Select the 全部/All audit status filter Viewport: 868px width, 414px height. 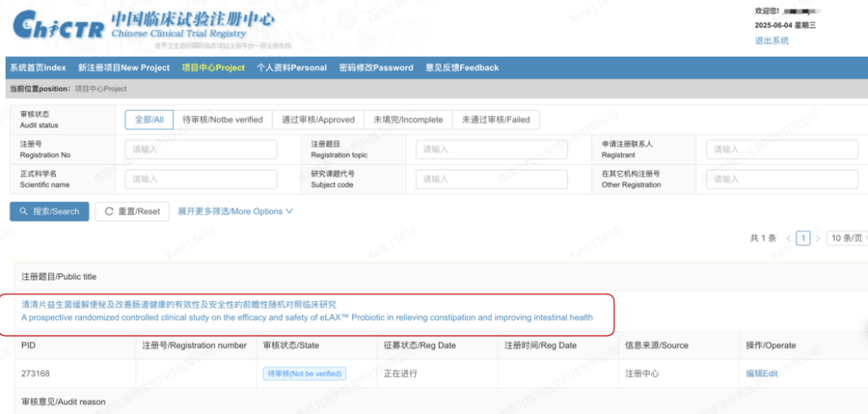click(149, 119)
